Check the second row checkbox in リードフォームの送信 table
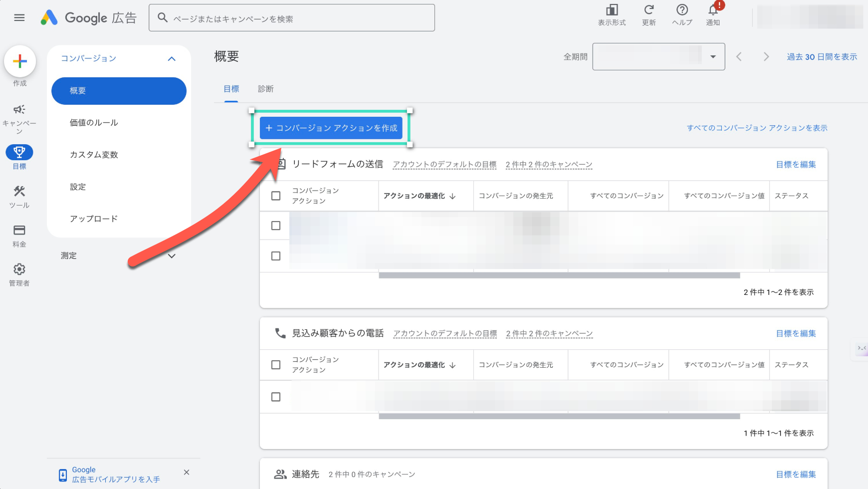This screenshot has width=868, height=489. point(275,256)
